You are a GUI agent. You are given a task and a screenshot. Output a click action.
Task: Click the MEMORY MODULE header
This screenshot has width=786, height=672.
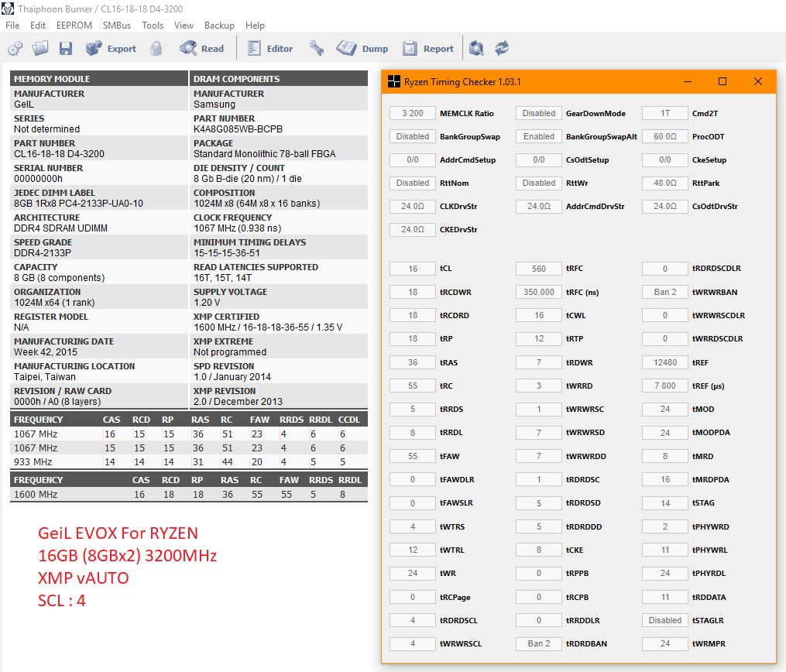pyautogui.click(x=99, y=79)
